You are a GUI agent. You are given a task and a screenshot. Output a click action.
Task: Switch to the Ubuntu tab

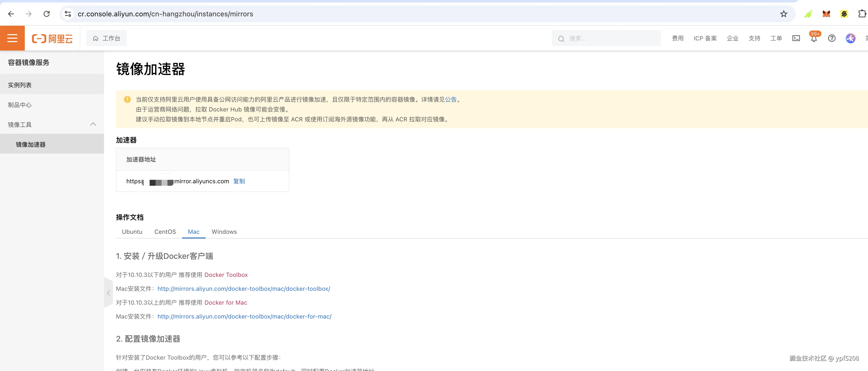132,232
